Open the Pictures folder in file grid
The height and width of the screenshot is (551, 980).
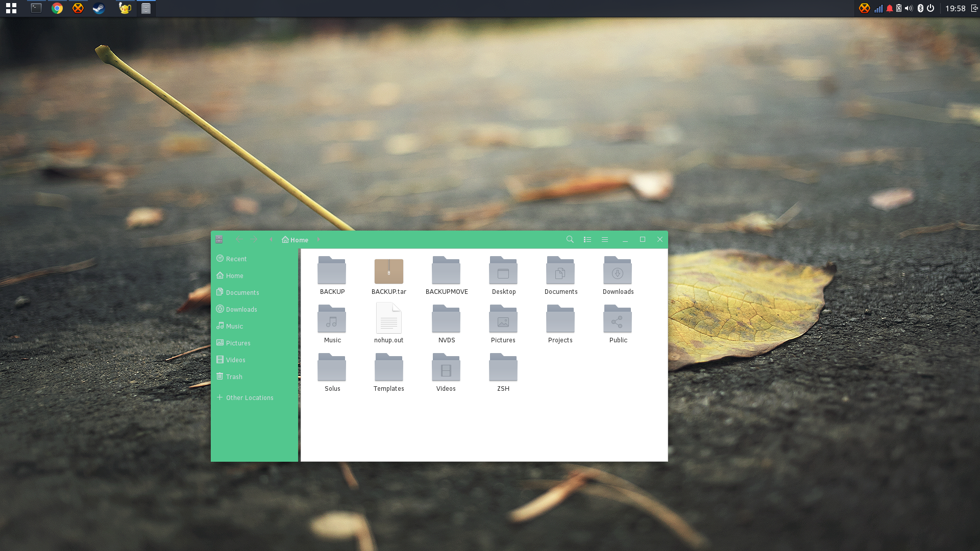[503, 324]
